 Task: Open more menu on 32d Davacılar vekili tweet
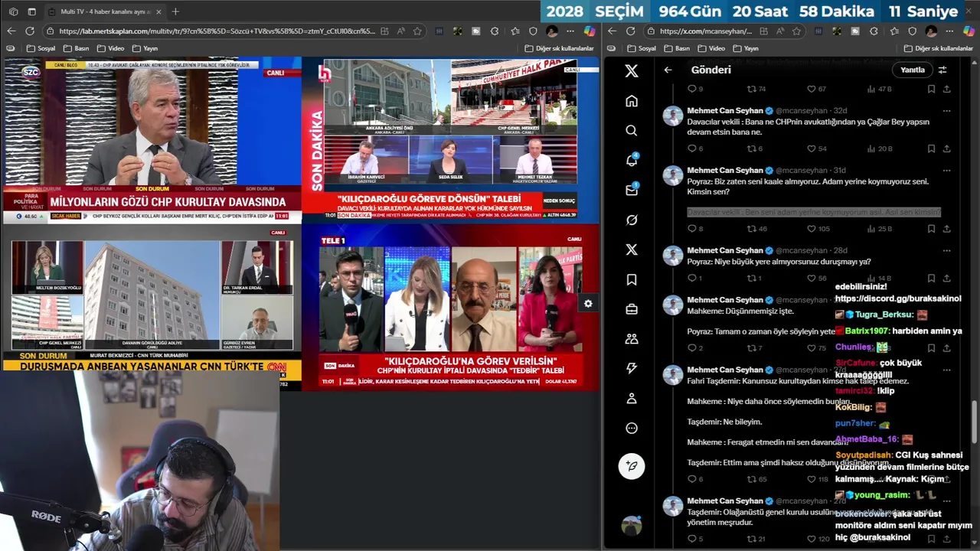[947, 110]
